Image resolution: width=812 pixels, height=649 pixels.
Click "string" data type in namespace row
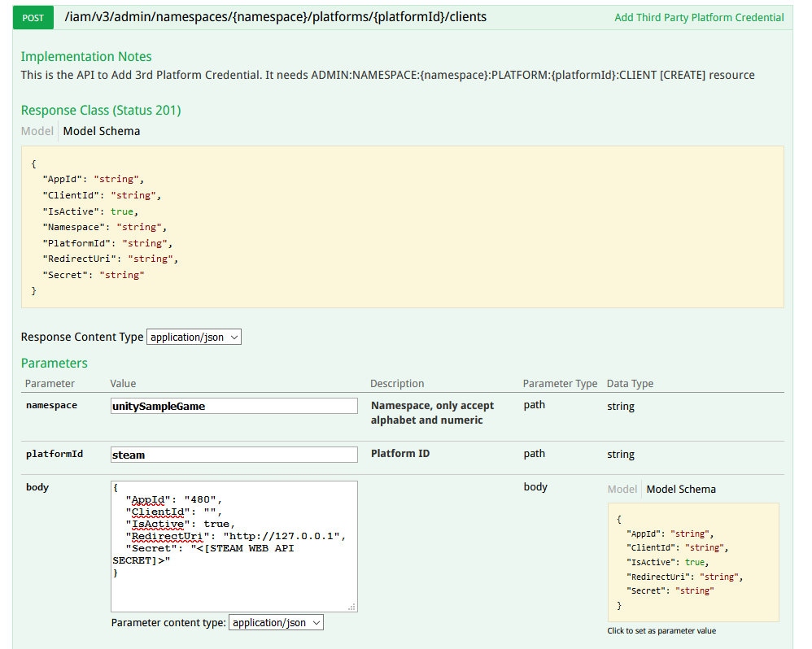[621, 407]
